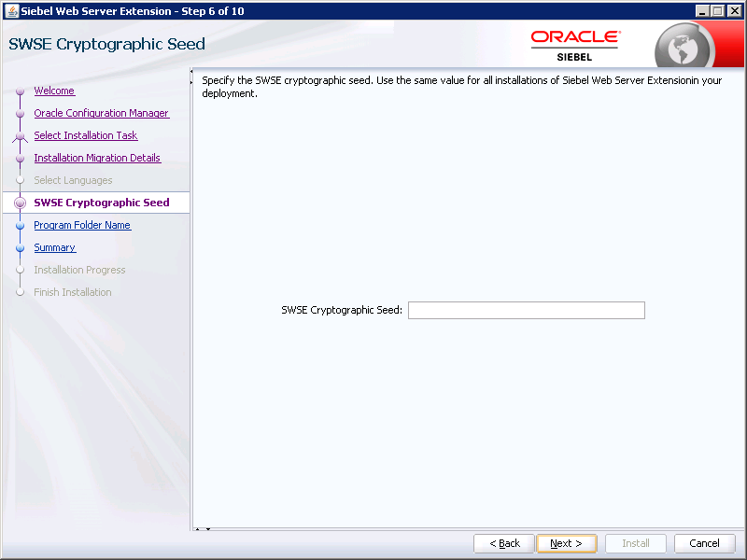Click the Welcome step bullet marker

[x=20, y=91]
